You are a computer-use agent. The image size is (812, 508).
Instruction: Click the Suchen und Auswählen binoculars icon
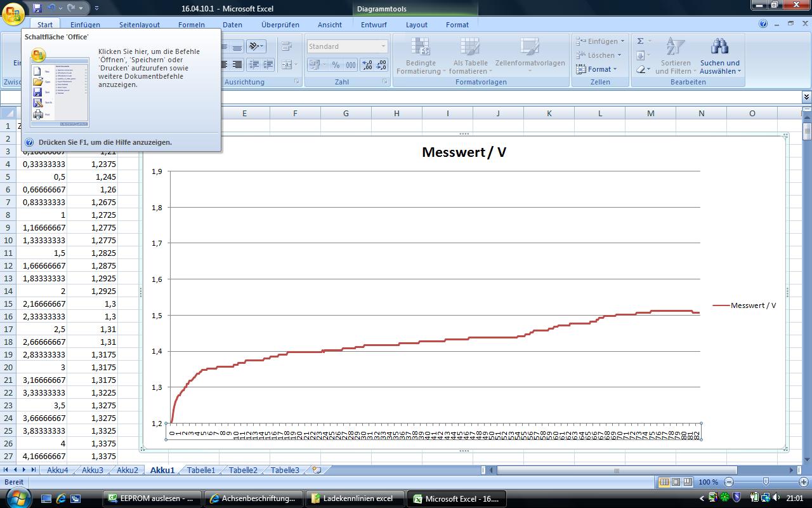[719, 47]
